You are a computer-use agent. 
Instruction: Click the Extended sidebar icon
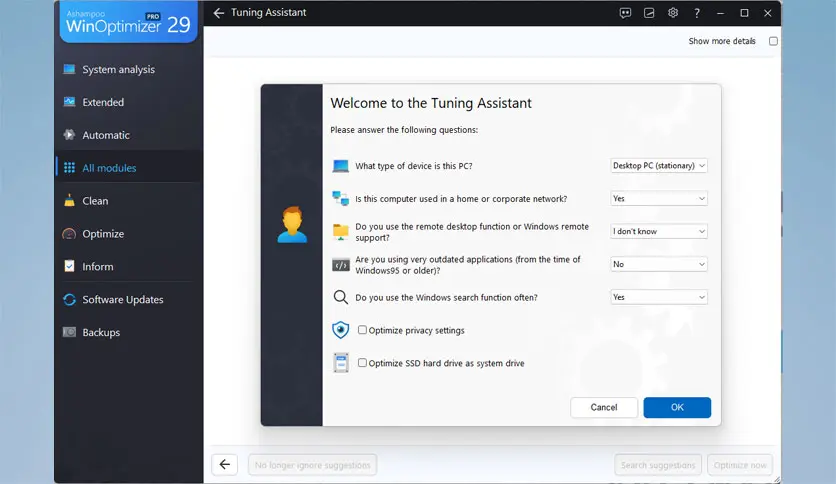pos(69,102)
